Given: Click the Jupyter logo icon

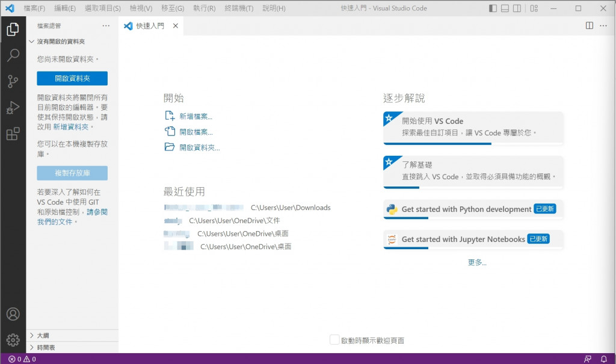Looking at the screenshot, I should tap(392, 239).
